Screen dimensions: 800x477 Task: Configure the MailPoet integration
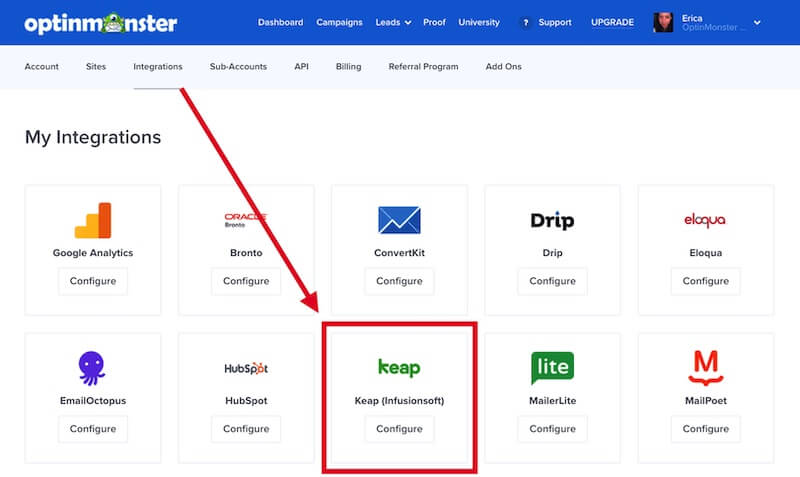[x=706, y=429]
